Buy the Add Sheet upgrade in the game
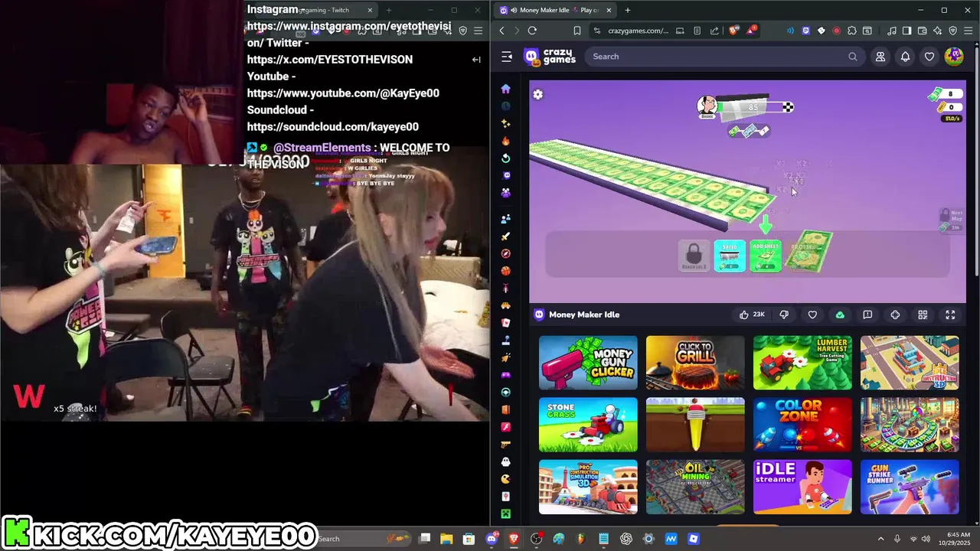 click(766, 256)
